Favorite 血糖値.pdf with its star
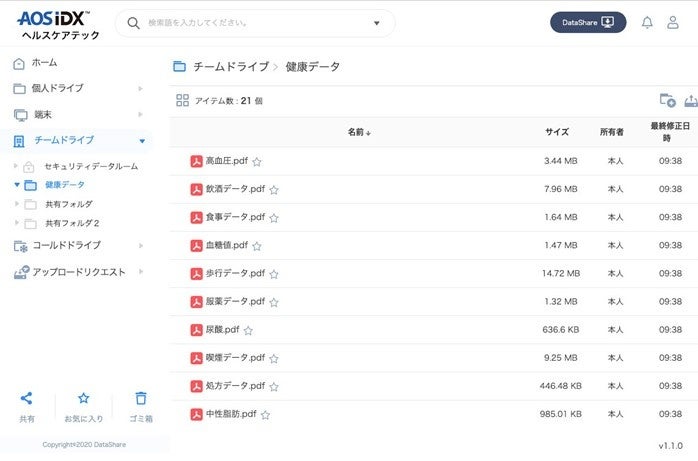 257,246
